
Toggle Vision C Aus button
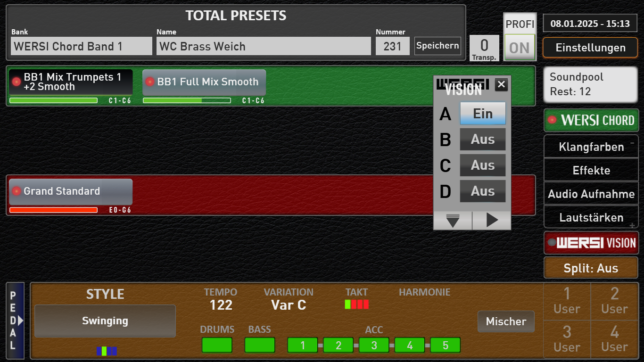coord(483,165)
